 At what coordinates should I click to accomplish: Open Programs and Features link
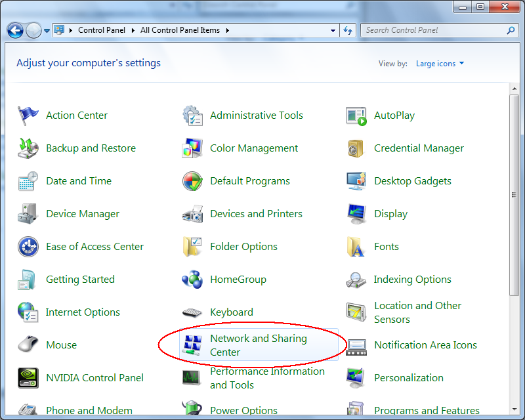click(427, 411)
